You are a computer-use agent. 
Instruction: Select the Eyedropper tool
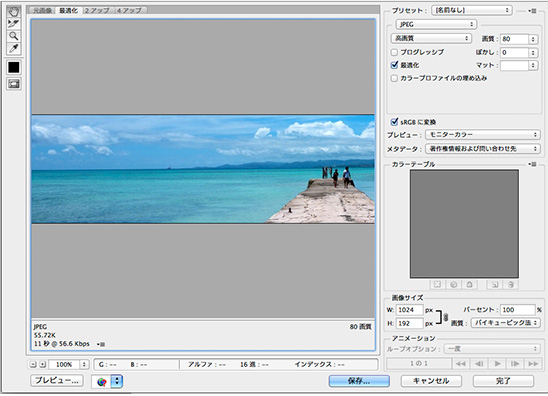pos(14,48)
